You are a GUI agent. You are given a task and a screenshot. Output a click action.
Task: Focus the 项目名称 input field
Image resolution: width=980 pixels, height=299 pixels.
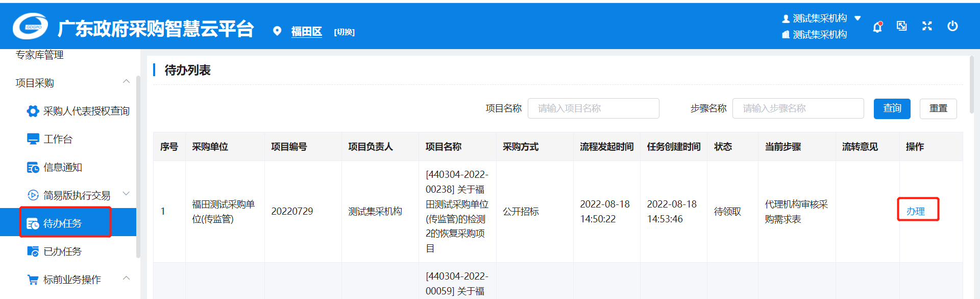[x=593, y=108]
